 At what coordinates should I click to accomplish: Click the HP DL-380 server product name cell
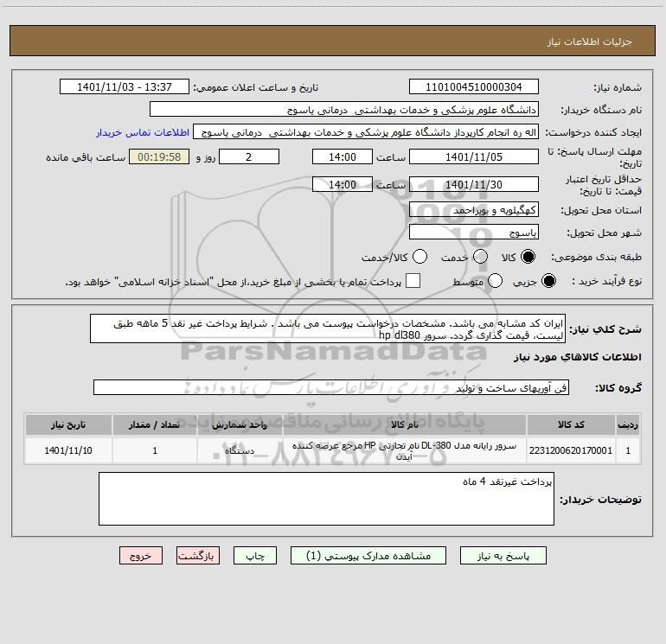pyautogui.click(x=405, y=450)
